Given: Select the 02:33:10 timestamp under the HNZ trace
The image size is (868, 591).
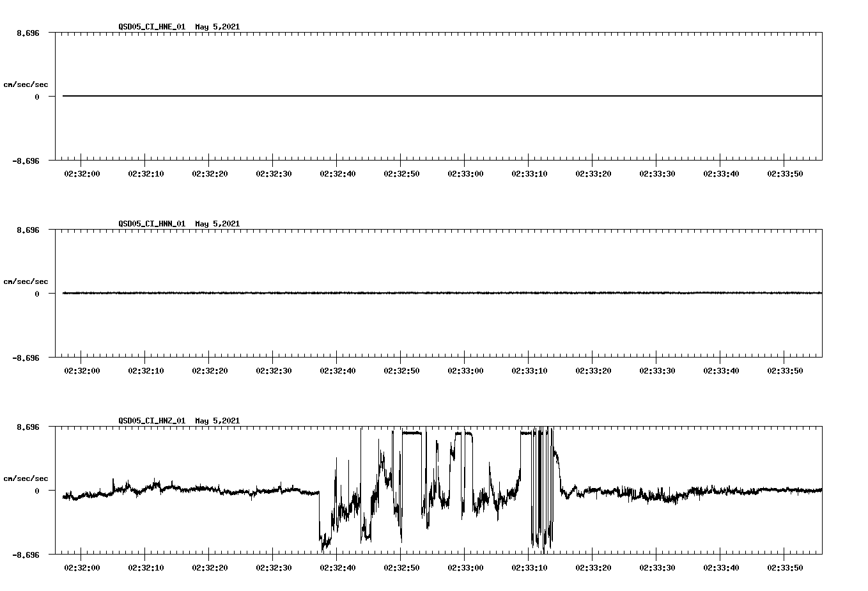Looking at the screenshot, I should click(528, 567).
